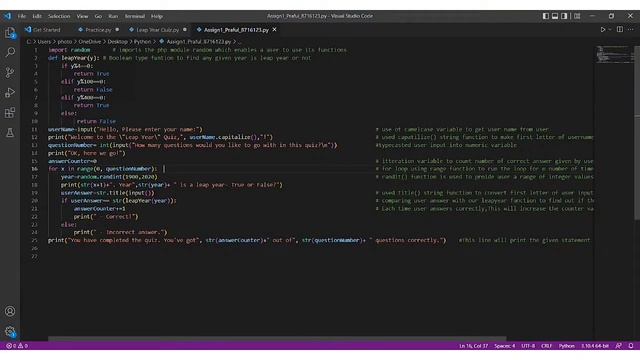Screen dimensions: 640x360
Task: Open the Accounts menu icon
Action: point(10,311)
